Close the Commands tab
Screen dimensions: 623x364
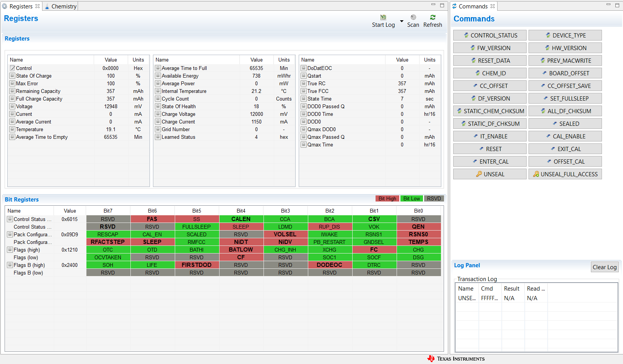click(493, 6)
